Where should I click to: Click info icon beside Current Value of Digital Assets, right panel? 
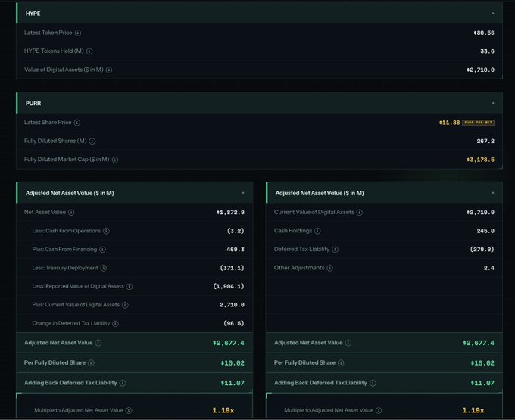[360, 213]
